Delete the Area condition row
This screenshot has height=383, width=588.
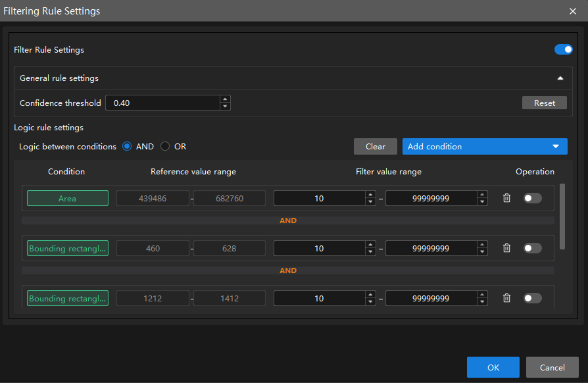click(506, 198)
